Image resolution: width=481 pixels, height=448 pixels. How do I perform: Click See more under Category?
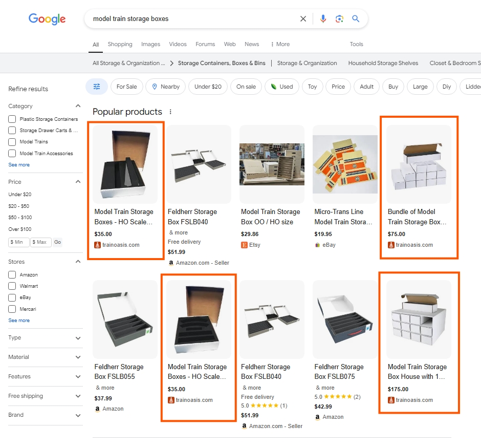pos(19,165)
